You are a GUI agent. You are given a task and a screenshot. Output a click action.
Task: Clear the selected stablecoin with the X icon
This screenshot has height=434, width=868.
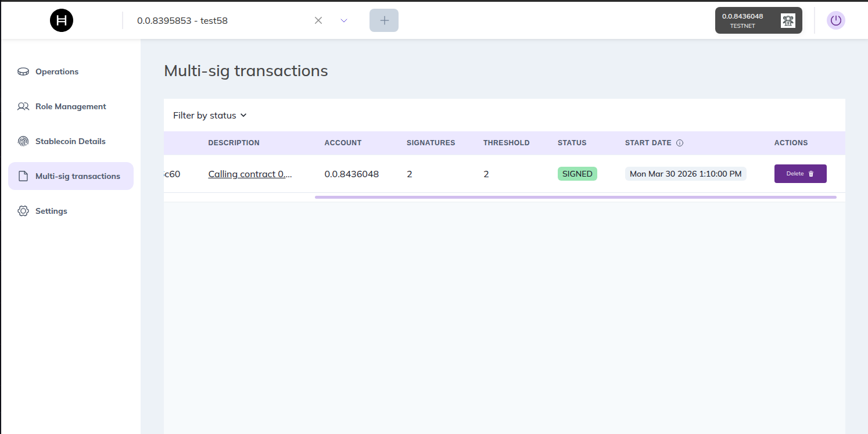tap(318, 20)
